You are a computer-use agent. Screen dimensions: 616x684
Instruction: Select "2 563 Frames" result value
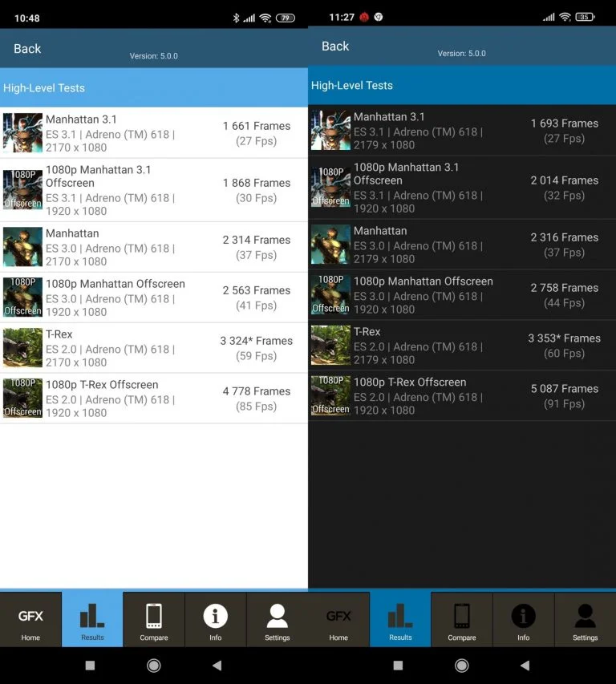pos(257,290)
